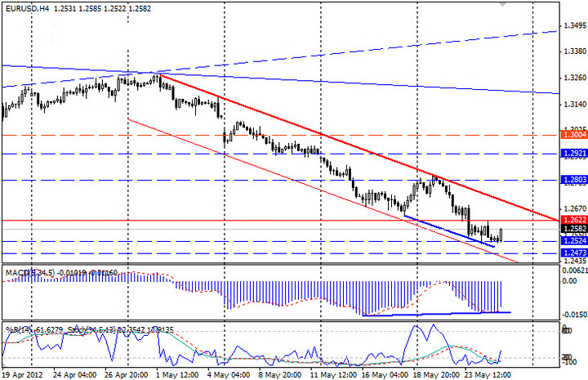This screenshot has width=588, height=380.
Task: Select the blue 1.2803 price level tag
Action: (572, 180)
